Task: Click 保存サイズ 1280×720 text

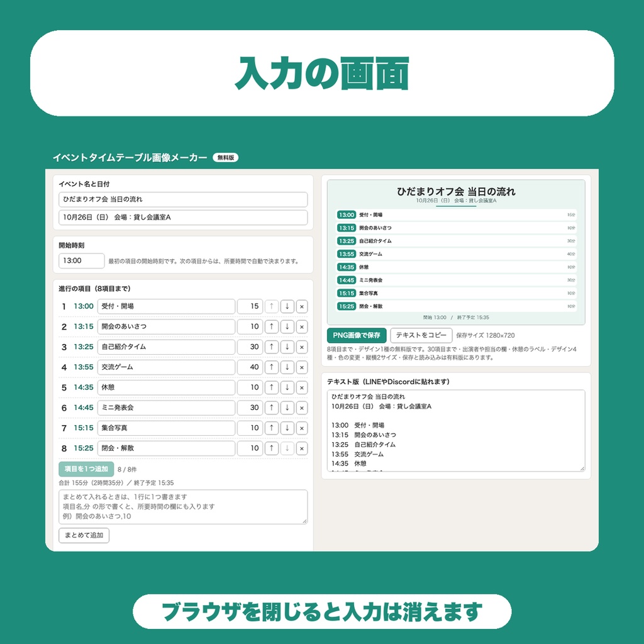Action: pos(486,336)
